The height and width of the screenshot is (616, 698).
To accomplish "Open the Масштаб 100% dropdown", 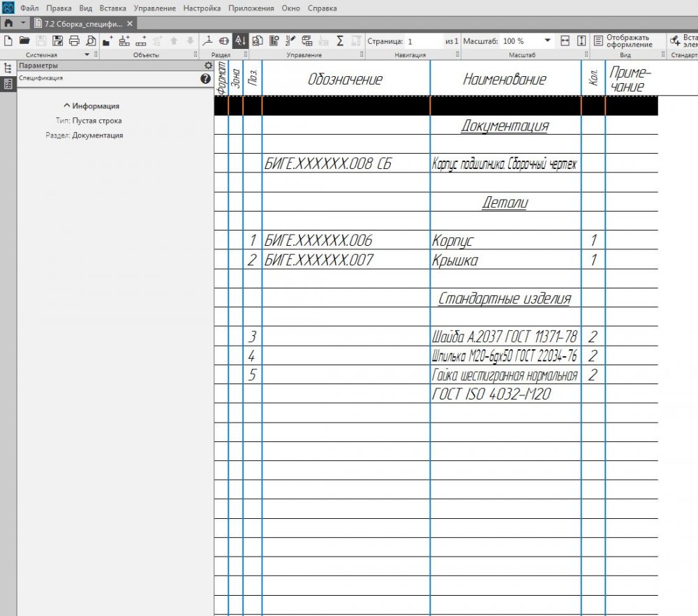I will (x=547, y=41).
